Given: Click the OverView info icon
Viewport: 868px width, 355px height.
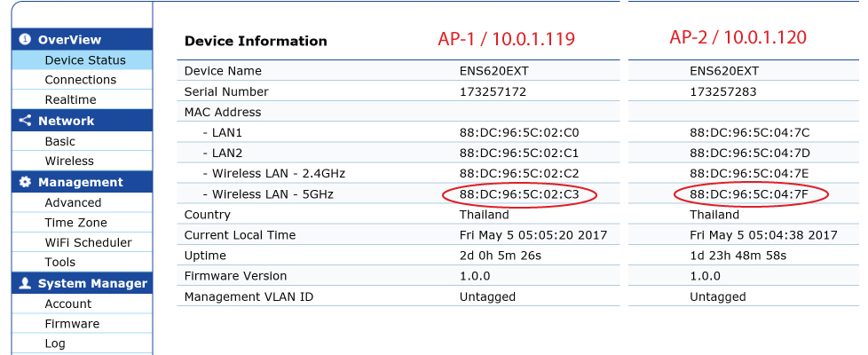Looking at the screenshot, I should click(x=25, y=39).
